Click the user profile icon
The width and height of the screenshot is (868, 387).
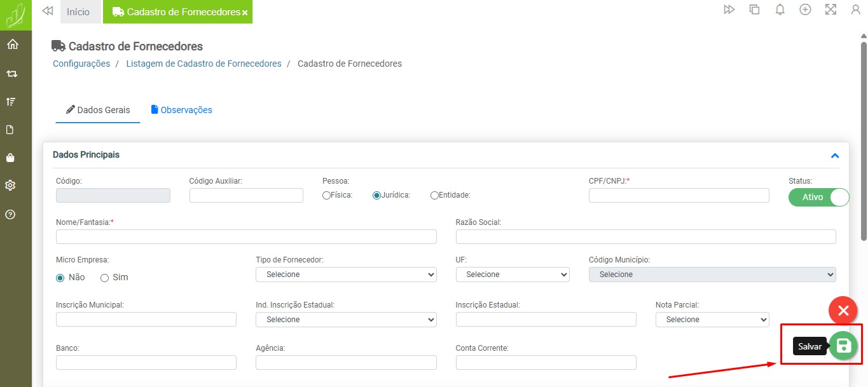coord(855,10)
